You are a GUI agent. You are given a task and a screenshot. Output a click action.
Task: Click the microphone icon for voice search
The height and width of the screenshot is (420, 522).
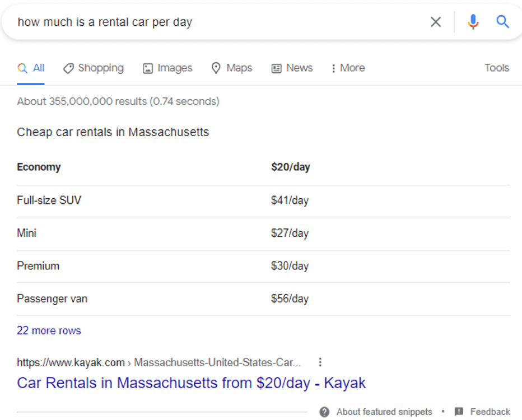[x=473, y=21]
